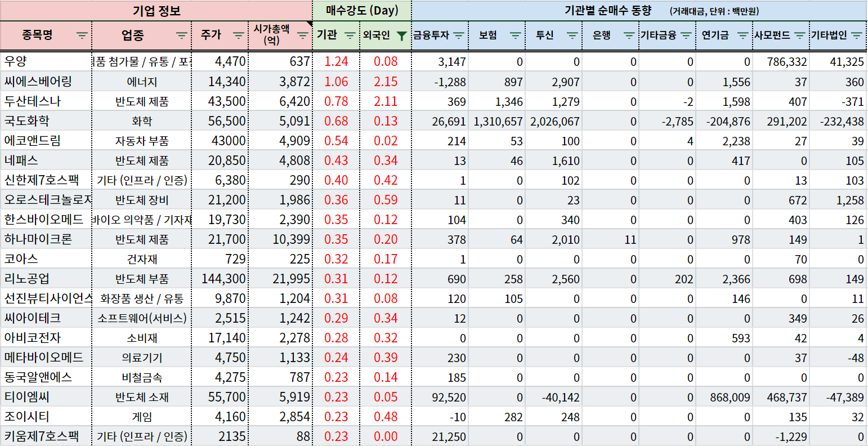Select the 기관별 순매수 동향 header cell
The height and width of the screenshot is (446, 868).
(x=639, y=11)
